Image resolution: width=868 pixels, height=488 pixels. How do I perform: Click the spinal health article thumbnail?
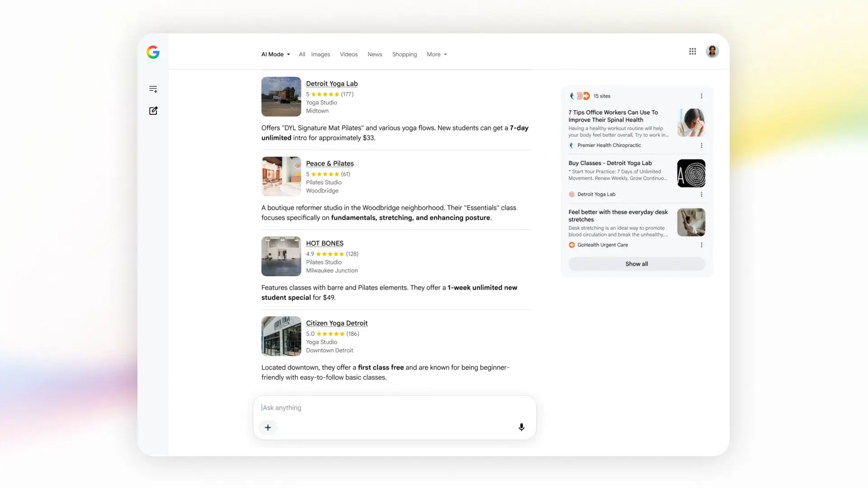point(691,122)
